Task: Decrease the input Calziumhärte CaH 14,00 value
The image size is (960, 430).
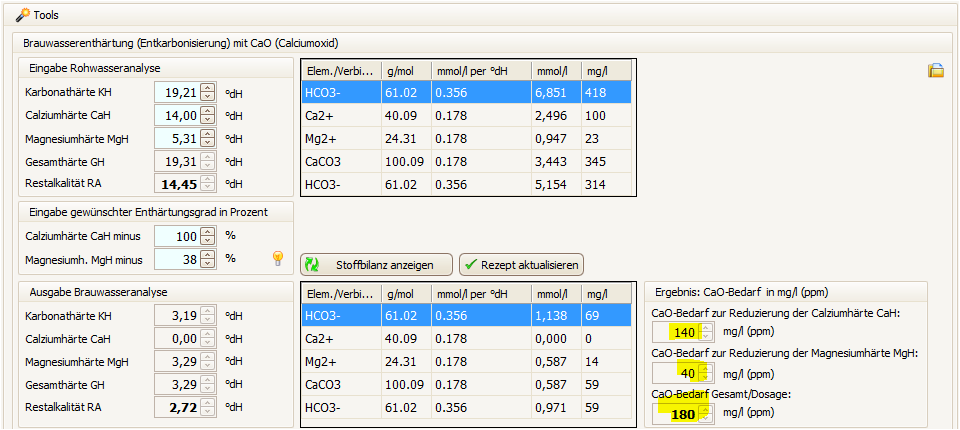Action: point(207,120)
